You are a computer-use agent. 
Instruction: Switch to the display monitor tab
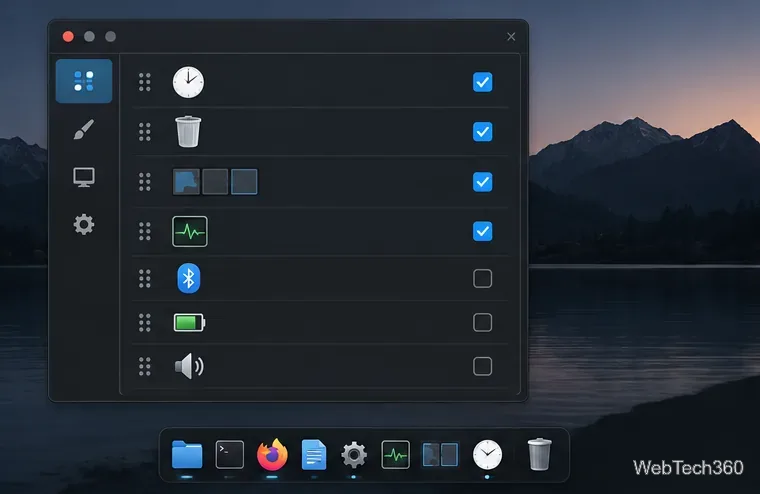[x=84, y=177]
